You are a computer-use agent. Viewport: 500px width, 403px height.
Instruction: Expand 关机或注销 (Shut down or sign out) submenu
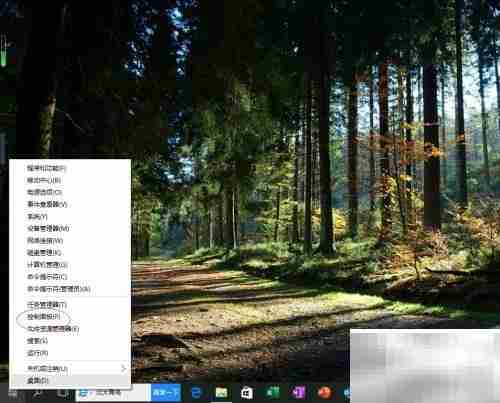point(70,369)
